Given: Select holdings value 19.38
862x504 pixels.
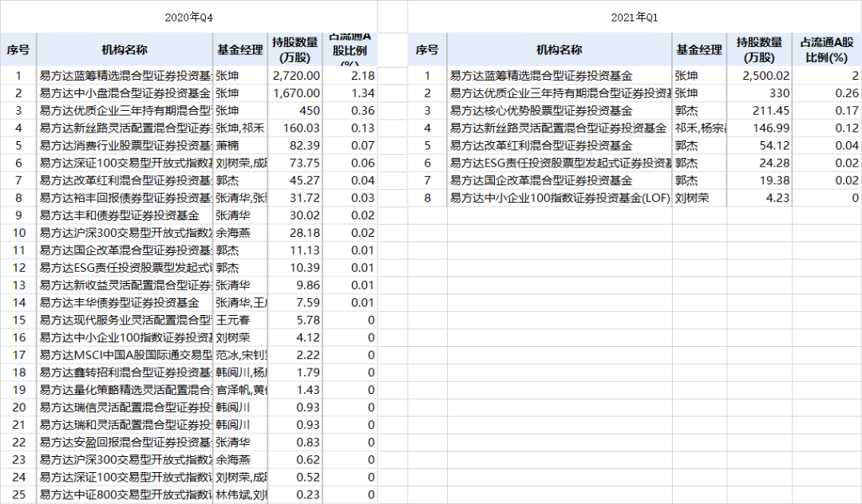Looking at the screenshot, I should (759, 181).
